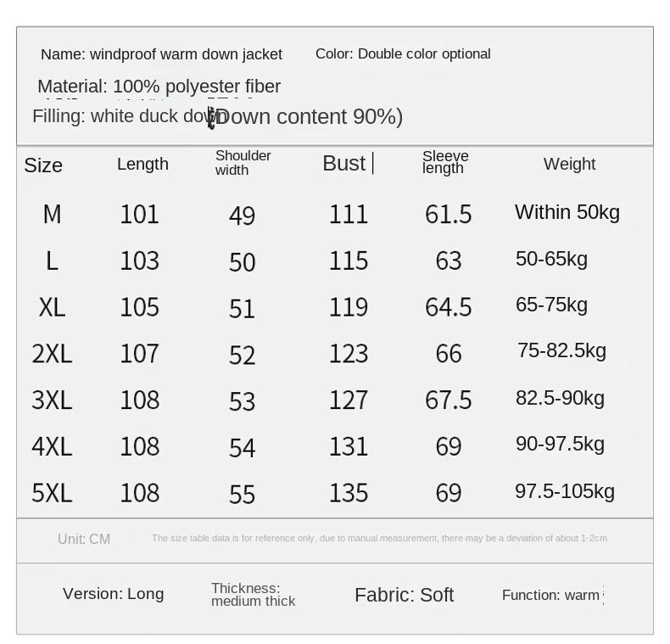
Task: Select the M size row label
Action: point(52,214)
